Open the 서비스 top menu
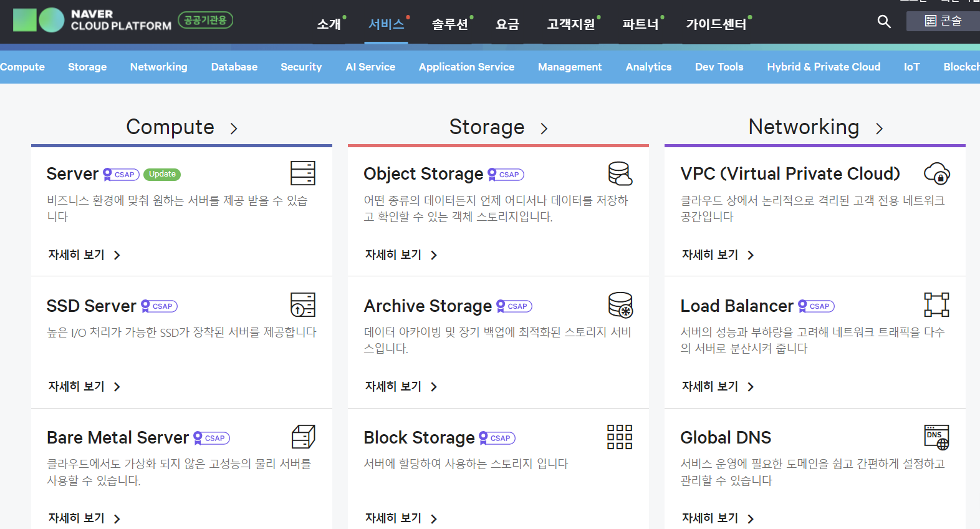 (387, 24)
